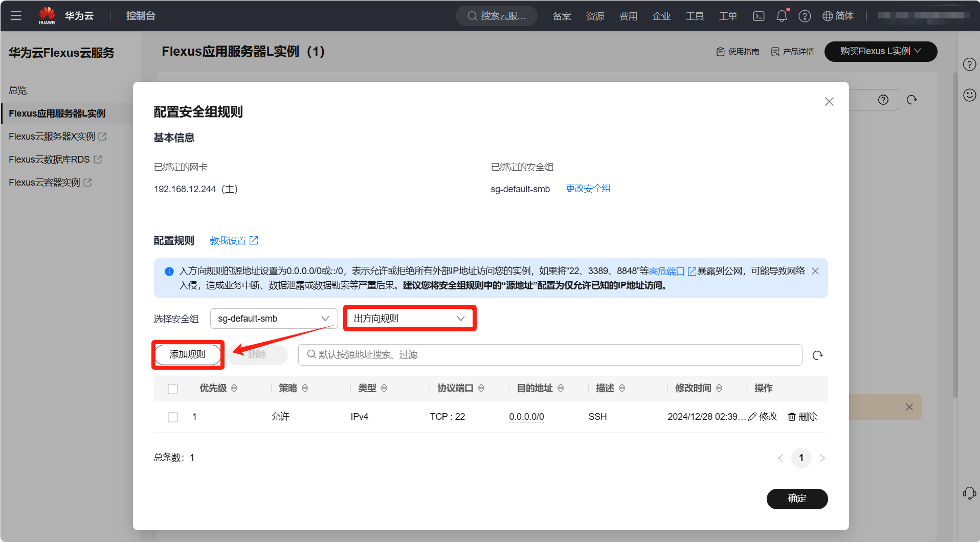
Task: Go to previous page of rules
Action: click(781, 458)
